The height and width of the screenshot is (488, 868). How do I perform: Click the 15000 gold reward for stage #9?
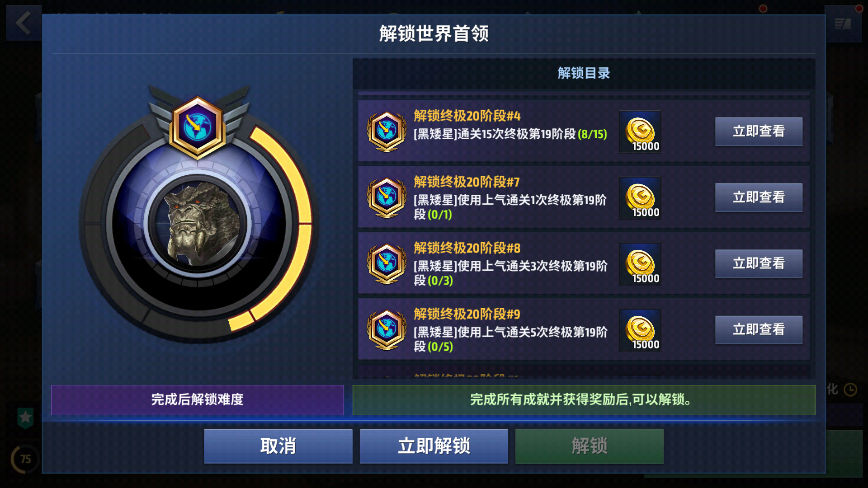pos(640,330)
